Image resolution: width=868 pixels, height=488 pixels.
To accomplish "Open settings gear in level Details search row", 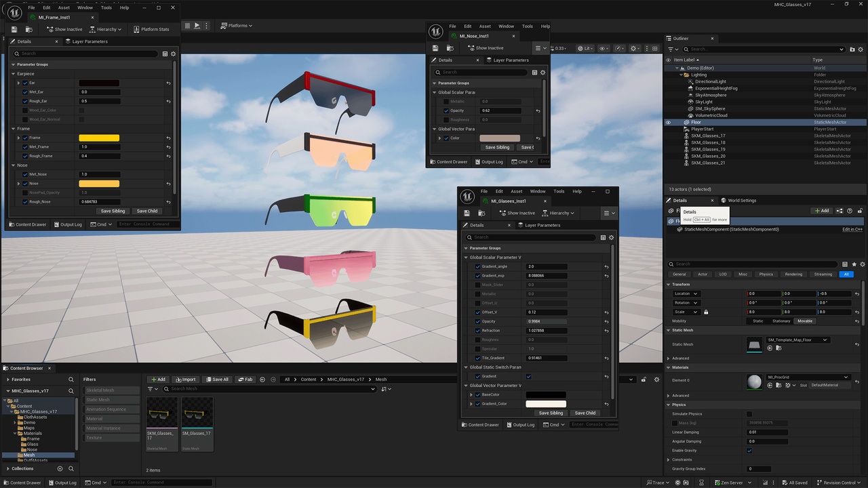I will pyautogui.click(x=862, y=264).
